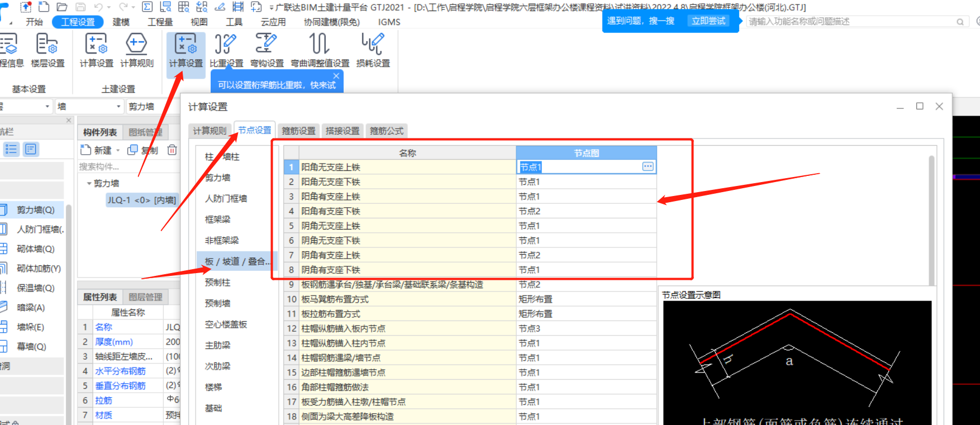The image size is (980, 425).
Task: Click delete trash icon in component list
Action: [172, 150]
